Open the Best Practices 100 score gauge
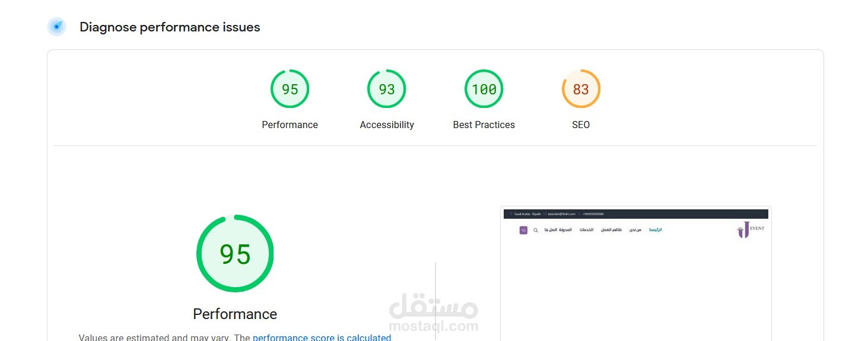This screenshot has height=341, width=868. pos(484,89)
